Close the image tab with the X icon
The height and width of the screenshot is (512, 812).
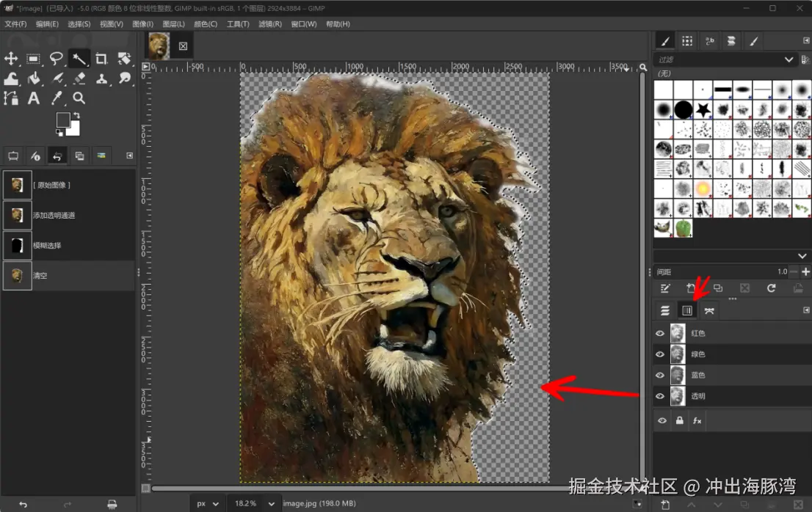tap(183, 46)
